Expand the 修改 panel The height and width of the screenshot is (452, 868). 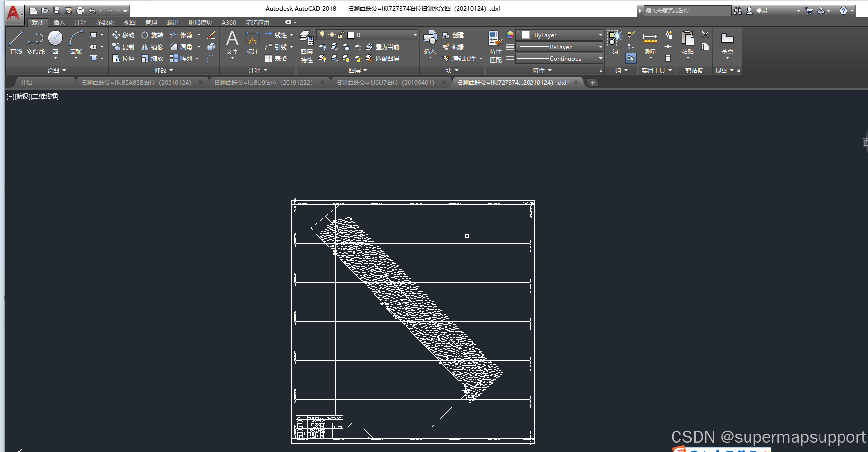pyautogui.click(x=164, y=70)
